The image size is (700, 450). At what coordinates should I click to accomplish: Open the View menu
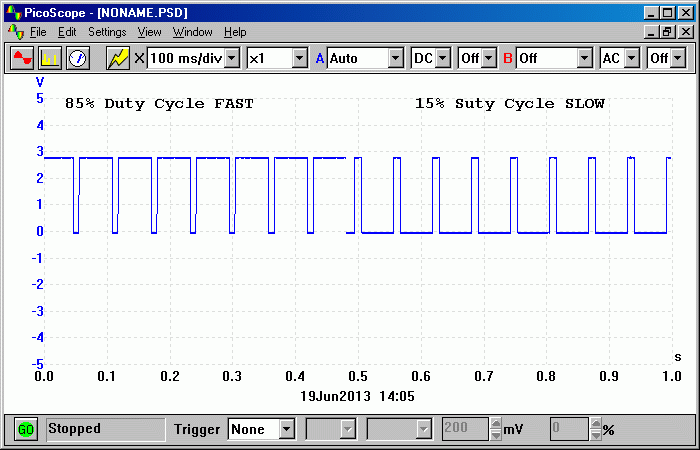[x=149, y=32]
